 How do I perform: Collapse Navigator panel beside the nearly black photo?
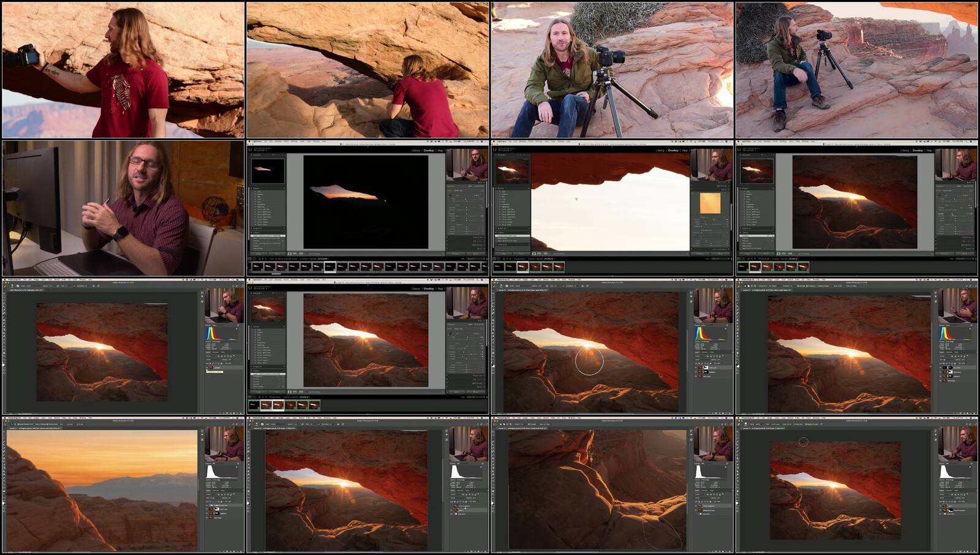coord(251,155)
